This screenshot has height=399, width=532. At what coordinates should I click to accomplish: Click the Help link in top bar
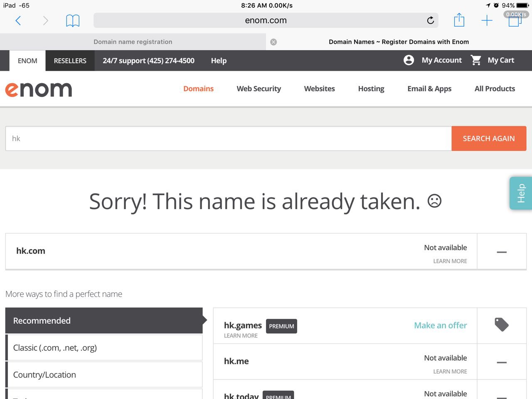[219, 61]
